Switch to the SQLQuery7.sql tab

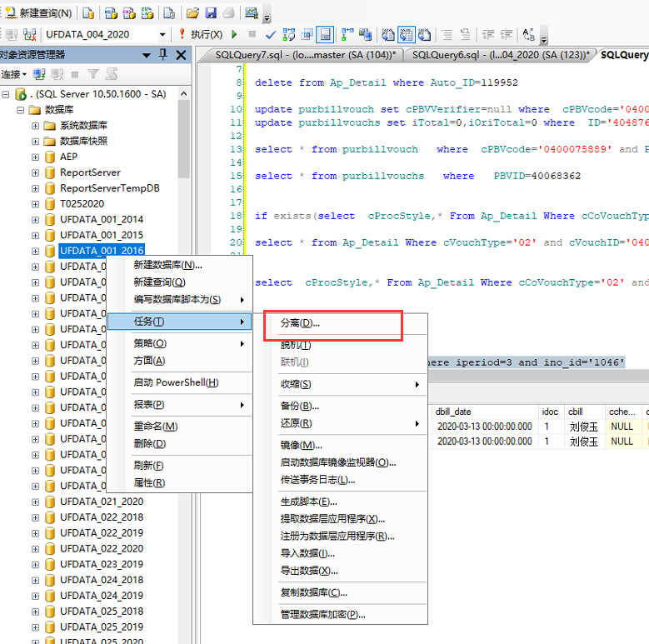pos(306,55)
